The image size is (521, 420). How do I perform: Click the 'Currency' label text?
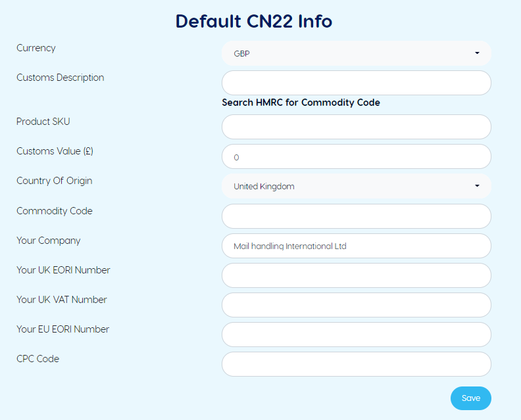click(36, 48)
